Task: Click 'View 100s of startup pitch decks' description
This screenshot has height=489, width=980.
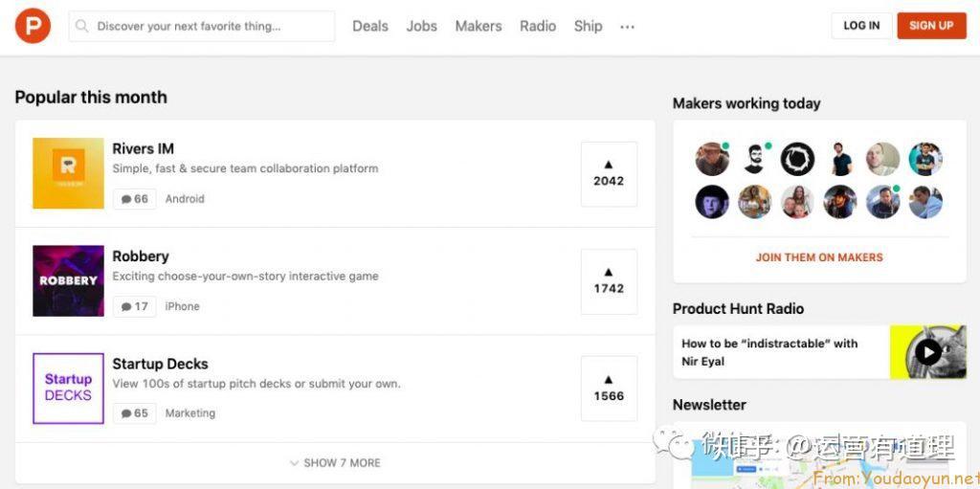Action: pyautogui.click(x=256, y=384)
